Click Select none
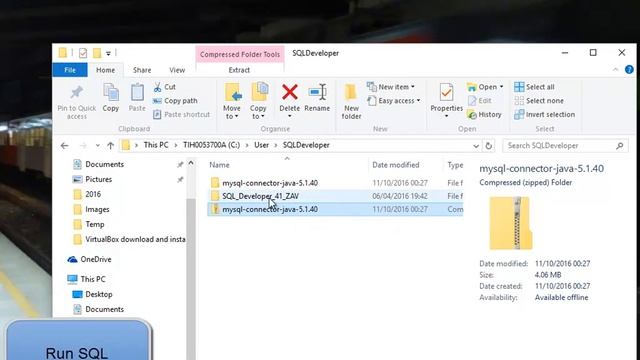 click(x=539, y=101)
